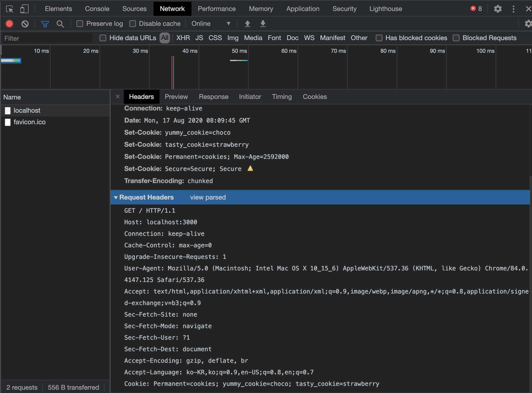The width and height of the screenshot is (532, 393).
Task: Open the DevTools three-dot menu
Action: tap(513, 9)
